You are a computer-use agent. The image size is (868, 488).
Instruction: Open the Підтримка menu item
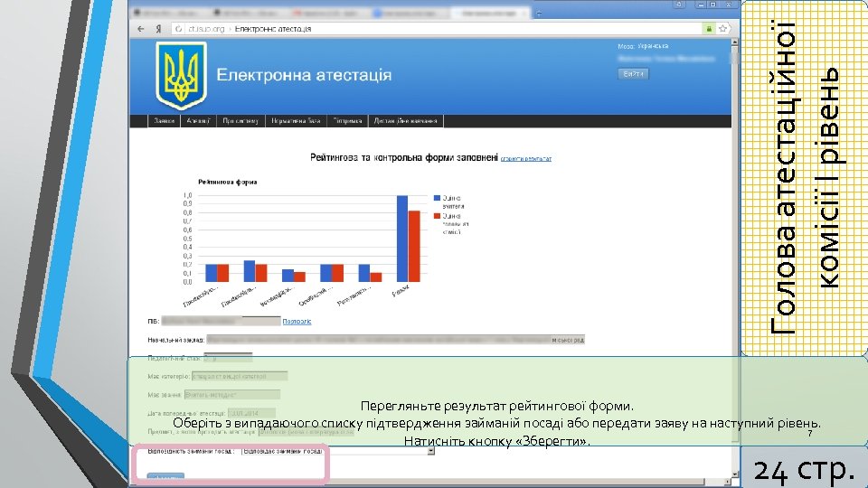pos(347,120)
